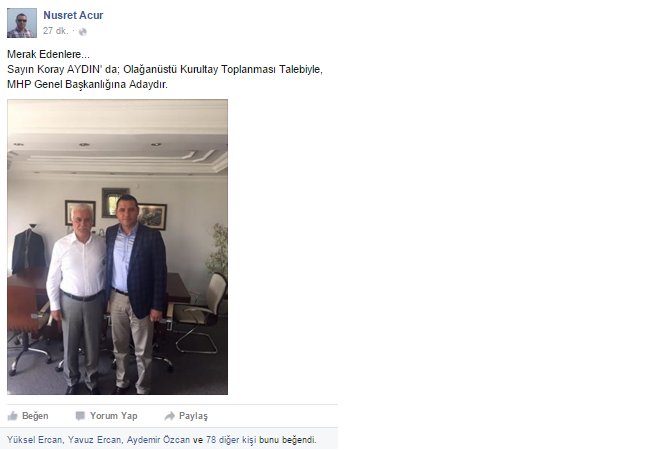Select the Paylaş text label
Image resolution: width=670 pixels, height=450 pixels.
point(193,416)
